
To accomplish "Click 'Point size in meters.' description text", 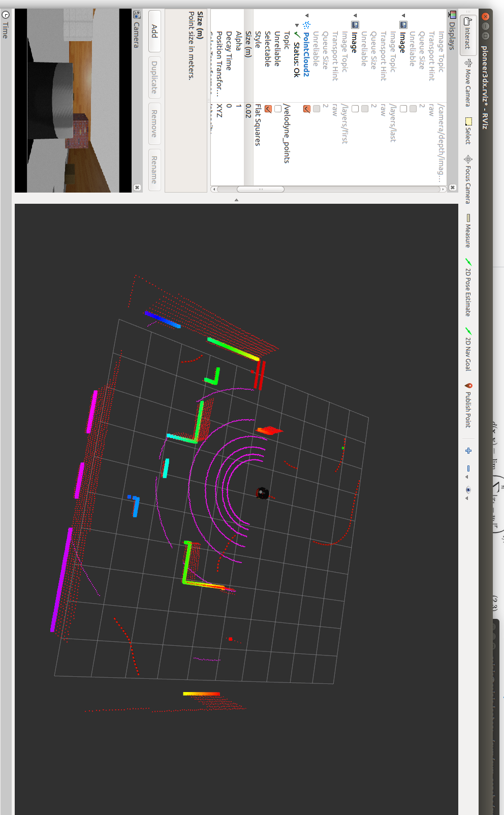I will pos(191,46).
